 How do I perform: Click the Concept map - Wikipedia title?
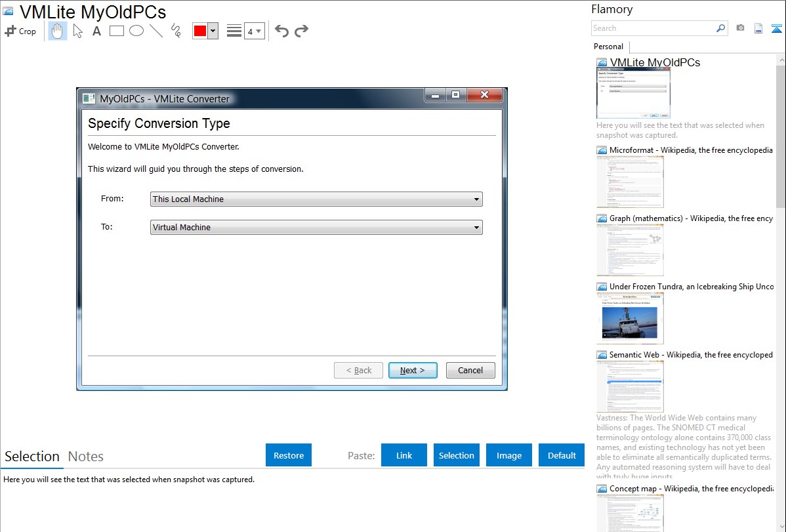(x=692, y=488)
